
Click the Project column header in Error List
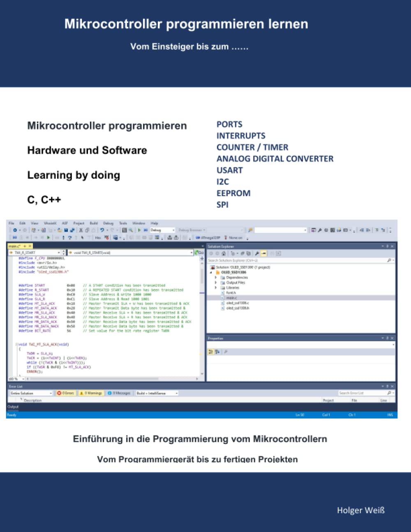coord(328,400)
